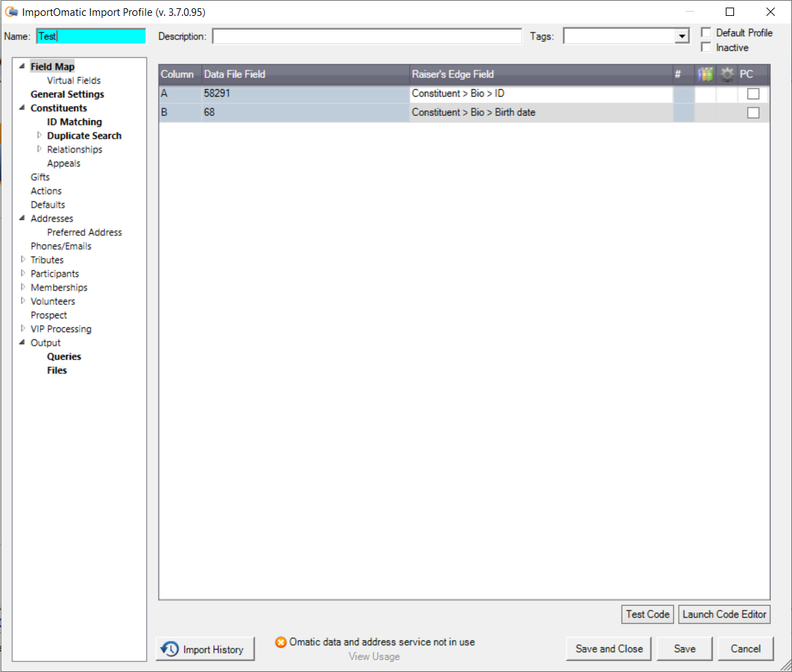Select General Settings in the tree
The width and height of the screenshot is (792, 672).
pyautogui.click(x=67, y=95)
